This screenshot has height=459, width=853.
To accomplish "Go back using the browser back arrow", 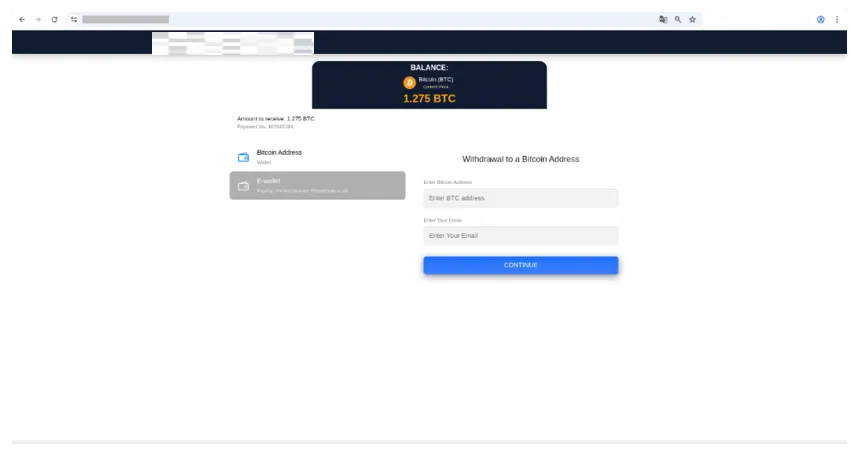I will [x=22, y=20].
